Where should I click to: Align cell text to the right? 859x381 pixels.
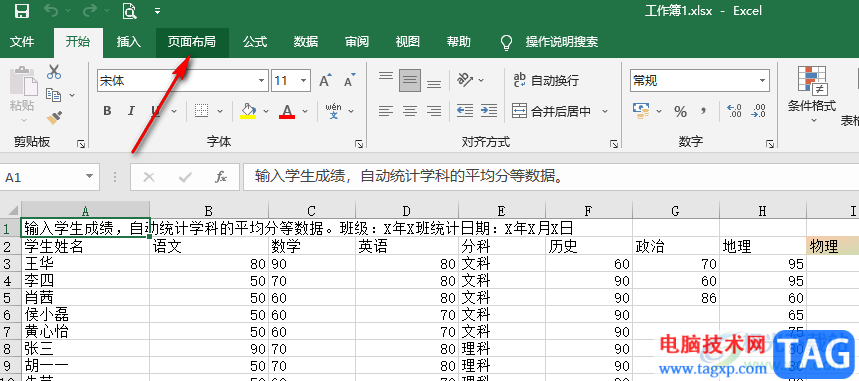click(434, 111)
